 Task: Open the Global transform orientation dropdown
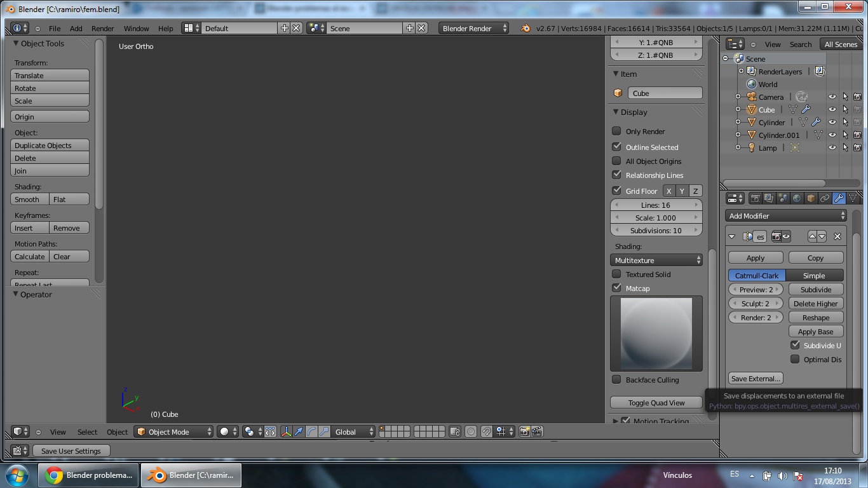coord(355,431)
